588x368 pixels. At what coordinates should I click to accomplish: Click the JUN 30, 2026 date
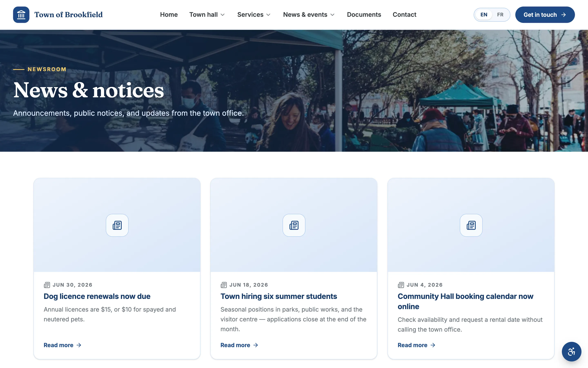[72, 285]
